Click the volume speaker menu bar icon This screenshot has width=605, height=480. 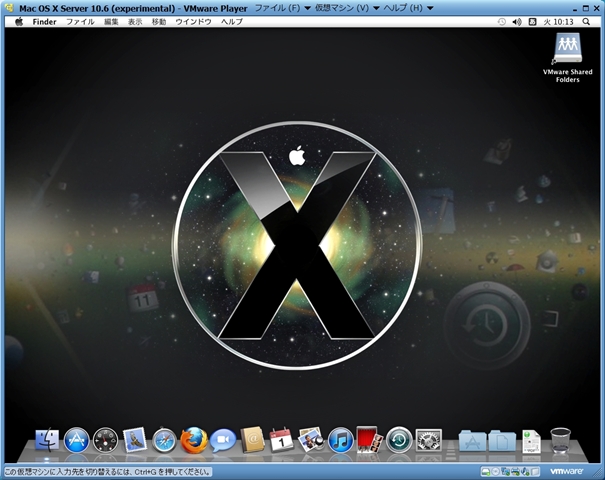517,22
